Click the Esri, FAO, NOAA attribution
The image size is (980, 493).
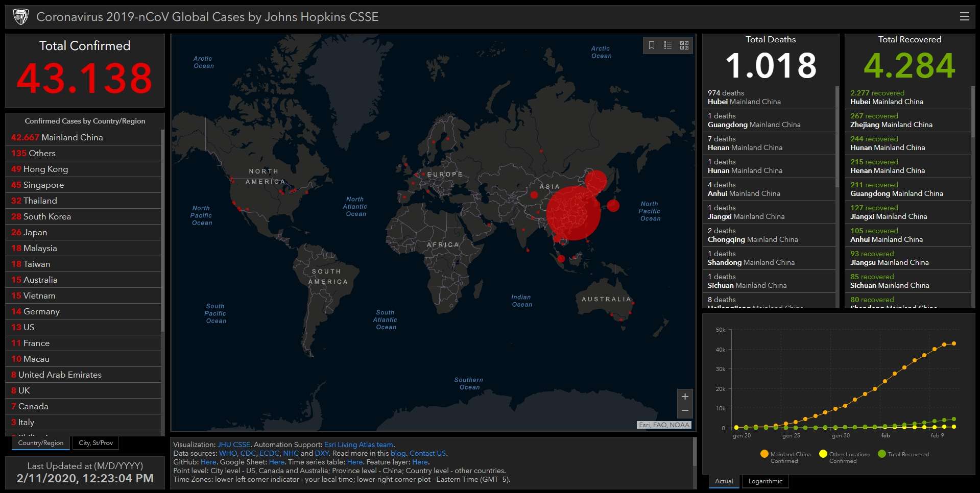point(664,425)
